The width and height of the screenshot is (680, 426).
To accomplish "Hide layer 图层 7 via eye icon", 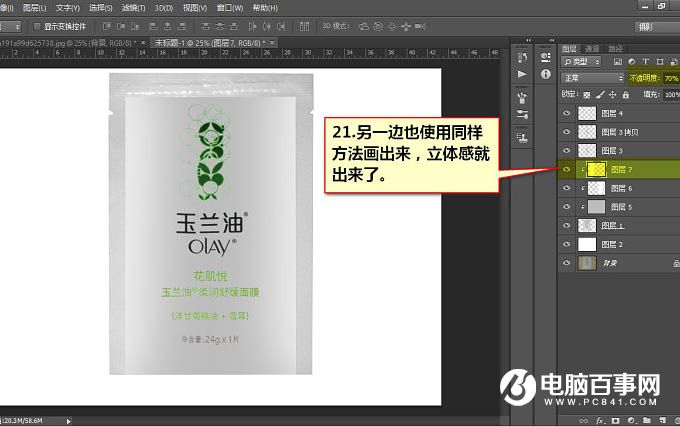I will 566,169.
